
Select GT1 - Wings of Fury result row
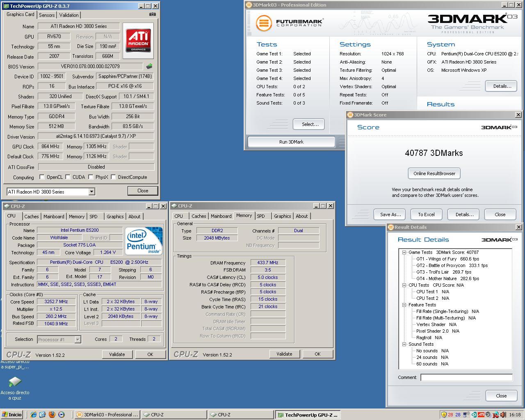point(447,259)
